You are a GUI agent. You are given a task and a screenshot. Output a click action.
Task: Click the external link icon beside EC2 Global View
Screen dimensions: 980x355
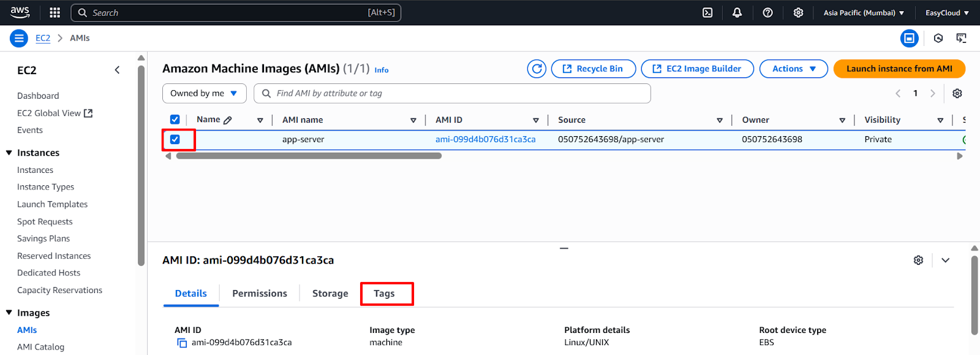(88, 113)
